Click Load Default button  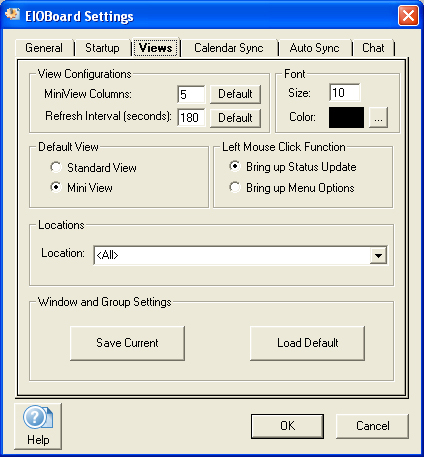(307, 343)
